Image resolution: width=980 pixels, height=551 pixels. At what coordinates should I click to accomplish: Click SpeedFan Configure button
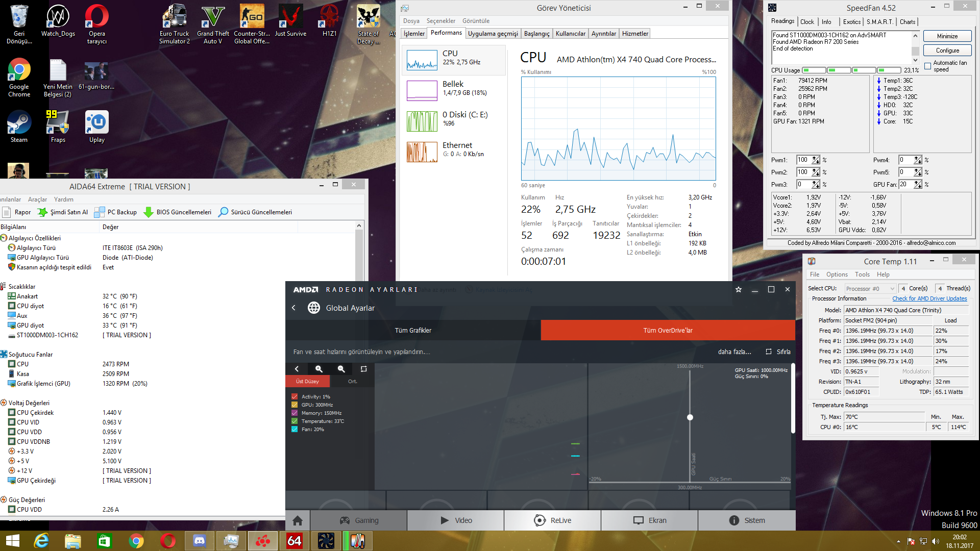coord(947,51)
